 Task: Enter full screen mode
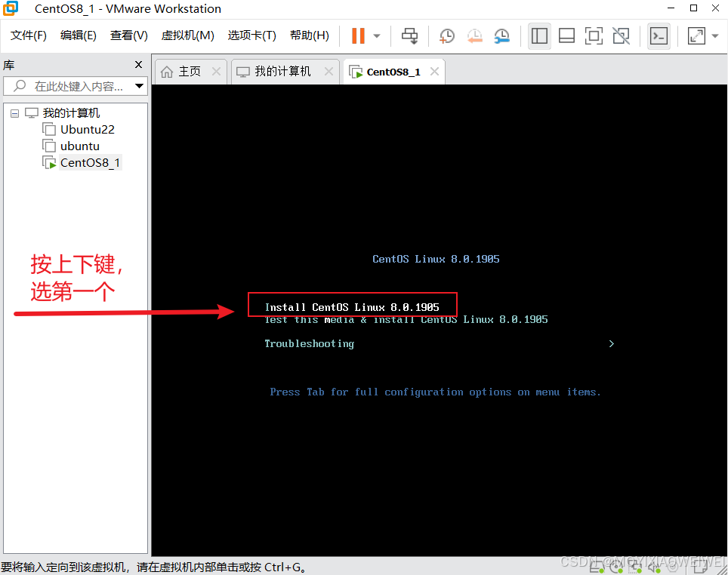tap(594, 35)
